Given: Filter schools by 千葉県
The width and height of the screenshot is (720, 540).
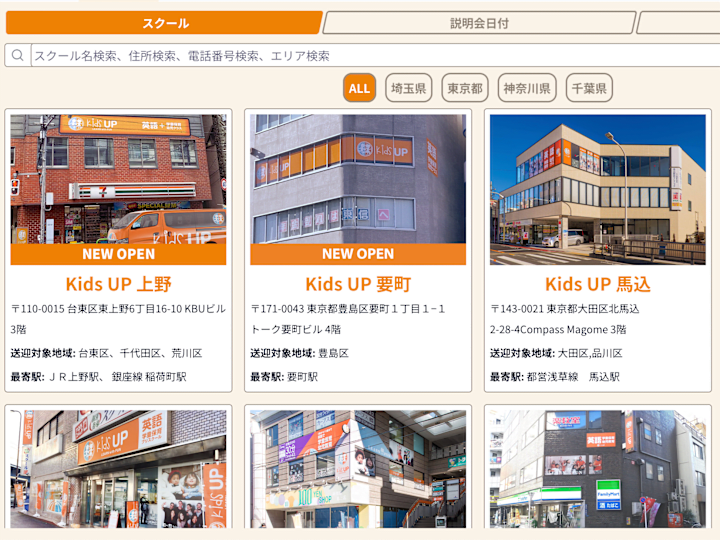Looking at the screenshot, I should click(589, 88).
